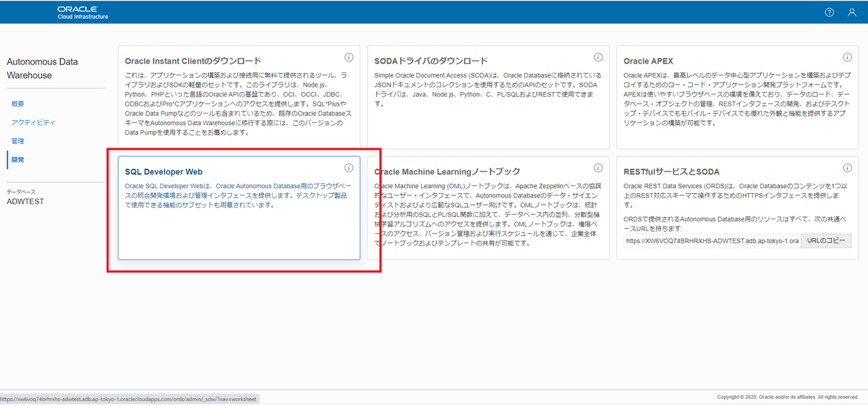Screen dimensions: 868x406
Task: Open the Oracle Machine Learning notebook card
Action: click(x=488, y=208)
